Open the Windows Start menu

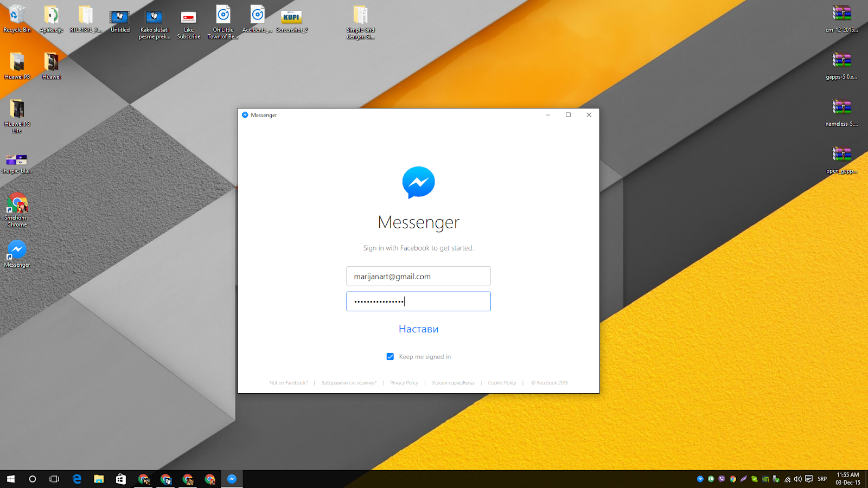[x=11, y=479]
